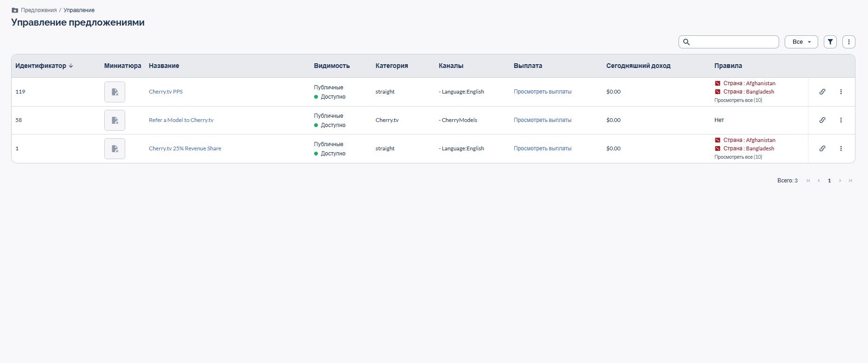Screen dimensions: 868x363
Task: View payouts for Refer a Model offer
Action: tap(543, 120)
